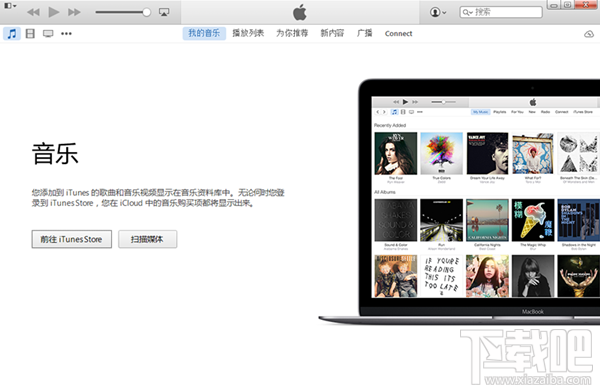Show more media types via three dots

(66, 34)
